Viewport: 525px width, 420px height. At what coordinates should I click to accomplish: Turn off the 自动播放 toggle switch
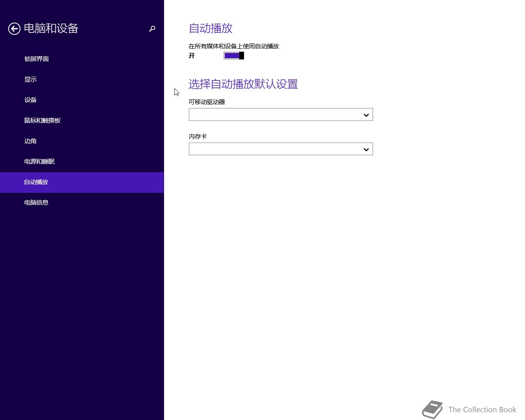coord(234,56)
